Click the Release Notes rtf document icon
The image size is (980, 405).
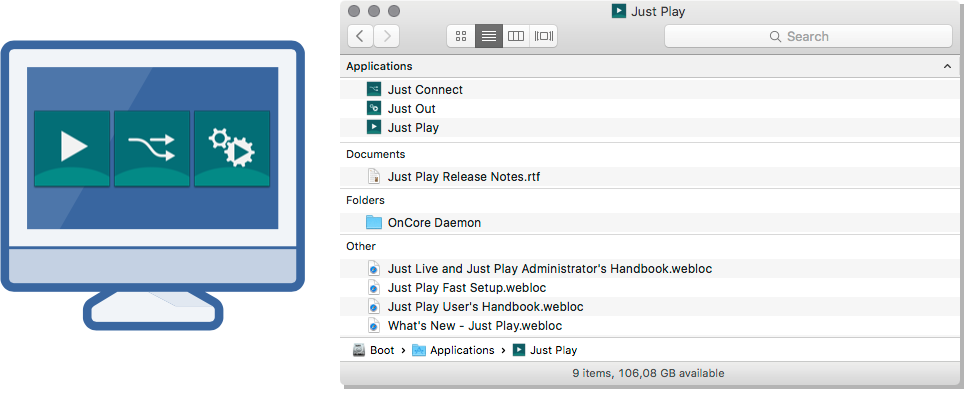374,176
